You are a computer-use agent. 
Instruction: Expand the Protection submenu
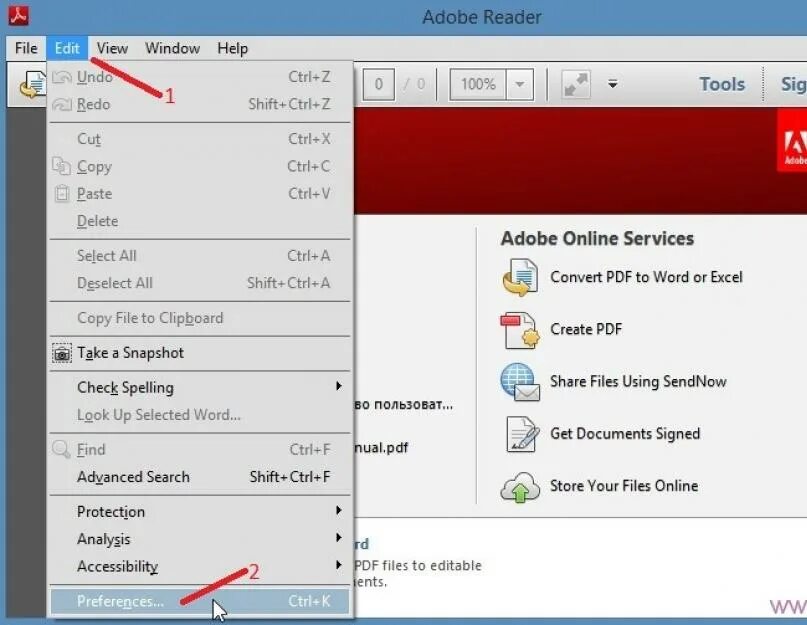tap(200, 511)
